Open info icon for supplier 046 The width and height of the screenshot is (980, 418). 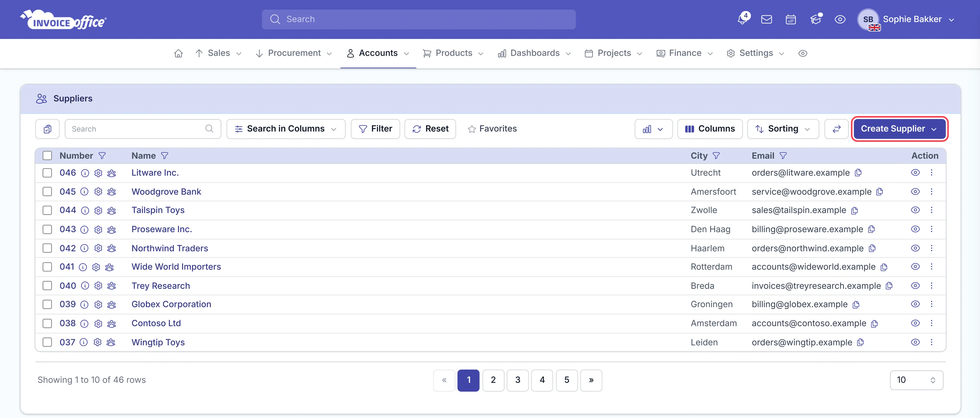tap(85, 173)
